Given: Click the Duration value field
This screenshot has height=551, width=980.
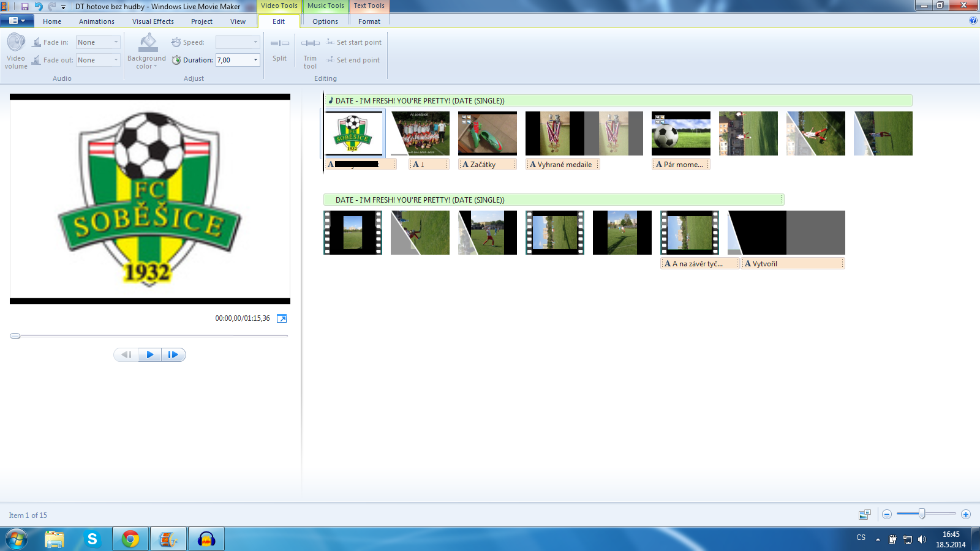Looking at the screenshot, I should click(x=233, y=60).
